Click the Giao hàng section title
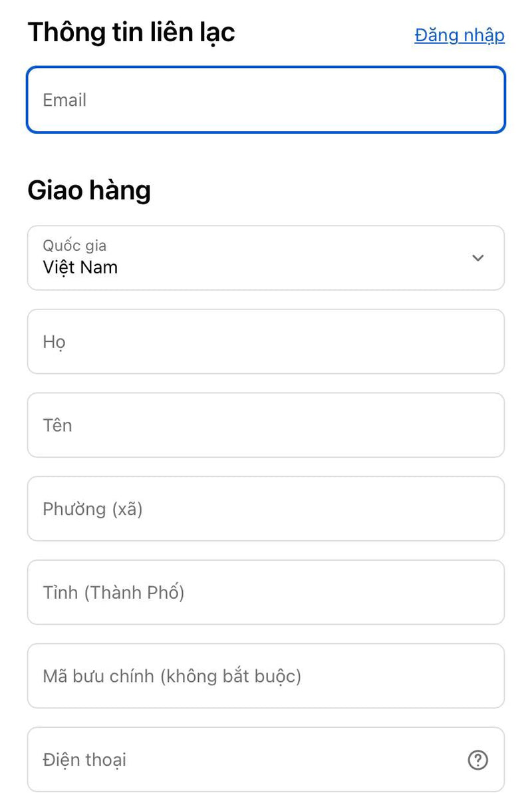The width and height of the screenshot is (532, 807). coord(89,190)
